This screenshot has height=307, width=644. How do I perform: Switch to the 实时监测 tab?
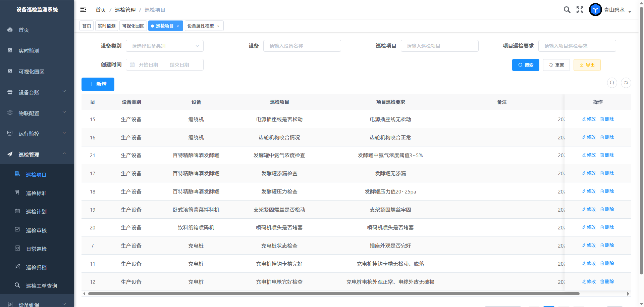(107, 26)
